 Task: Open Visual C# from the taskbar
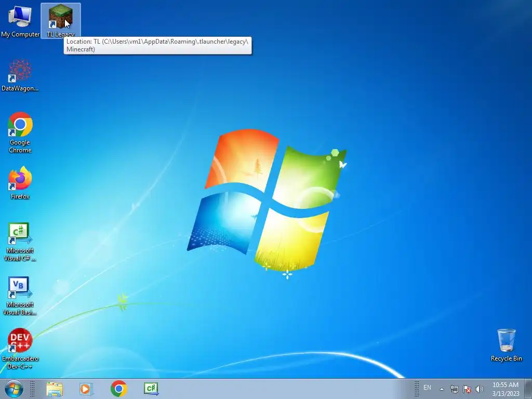pyautogui.click(x=151, y=389)
